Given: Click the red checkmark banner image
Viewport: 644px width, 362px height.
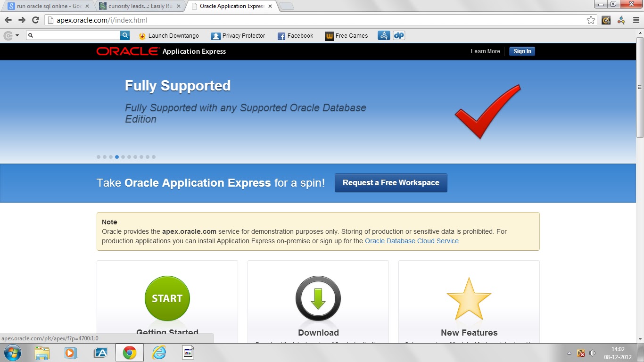Looking at the screenshot, I should pos(487,112).
